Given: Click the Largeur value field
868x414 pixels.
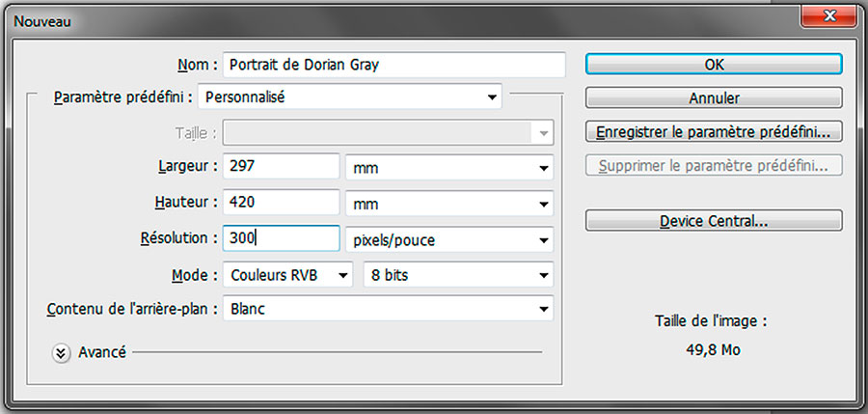Looking at the screenshot, I should point(282,166).
